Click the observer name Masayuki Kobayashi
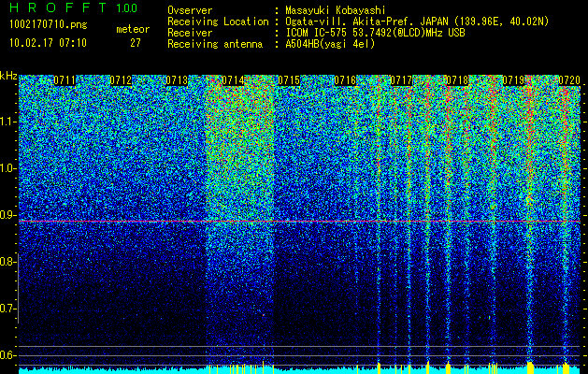The image size is (588, 374). 336,10
